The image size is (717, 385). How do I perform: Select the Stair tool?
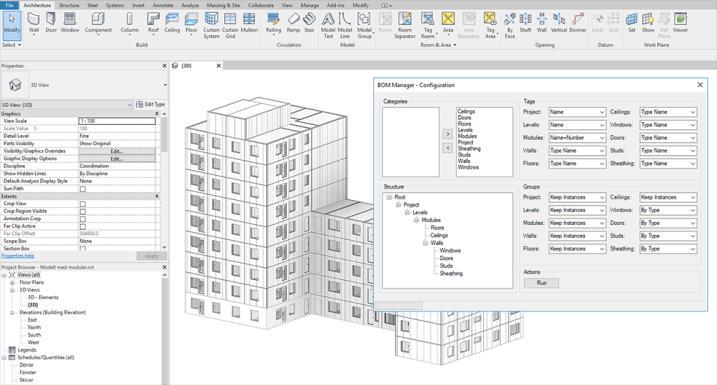(309, 23)
